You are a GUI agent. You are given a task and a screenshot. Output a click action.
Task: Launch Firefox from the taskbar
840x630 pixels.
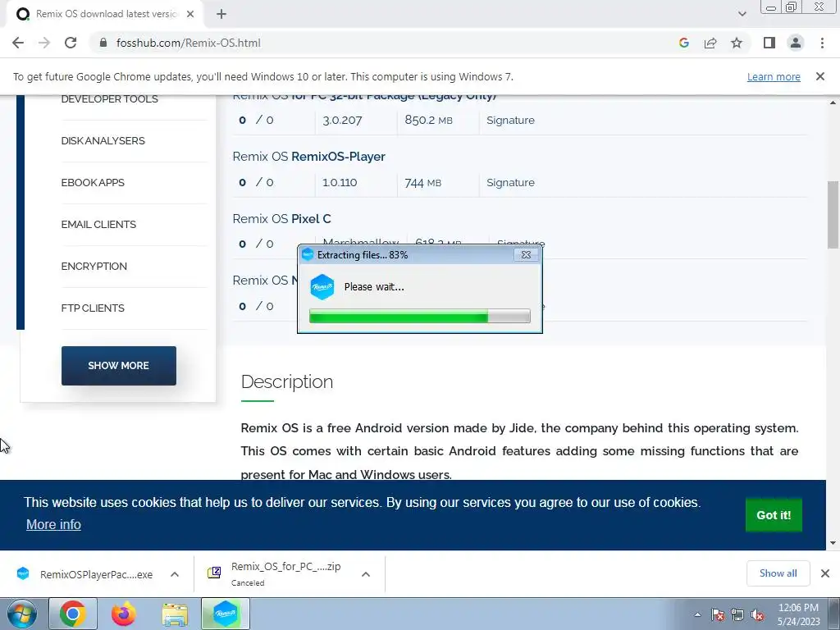tap(124, 614)
